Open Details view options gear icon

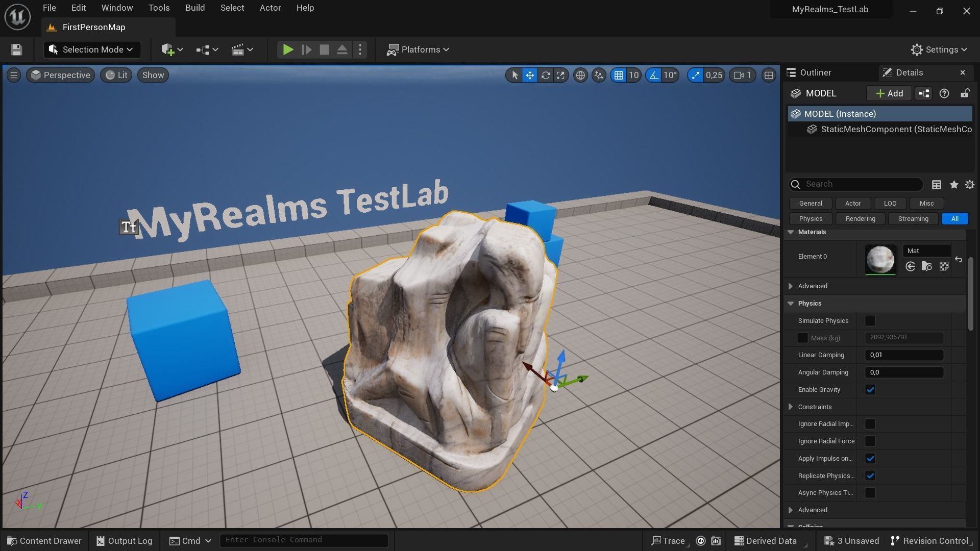pos(970,185)
